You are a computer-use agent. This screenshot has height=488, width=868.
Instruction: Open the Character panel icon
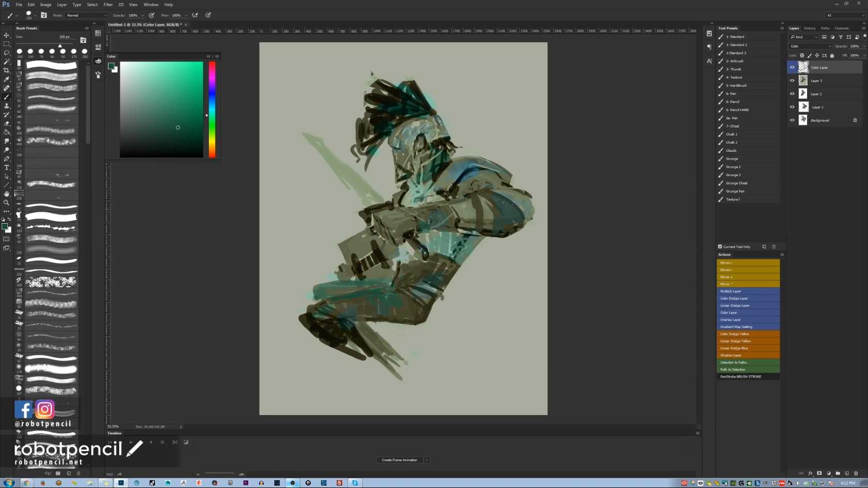click(x=709, y=61)
